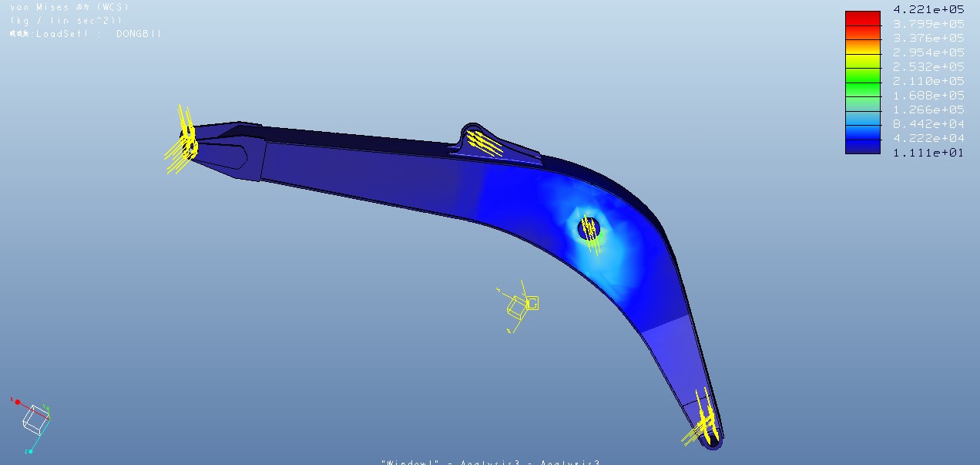Click the maximum value 4.221e+05
Viewport: 980px width, 465px height.
click(928, 9)
